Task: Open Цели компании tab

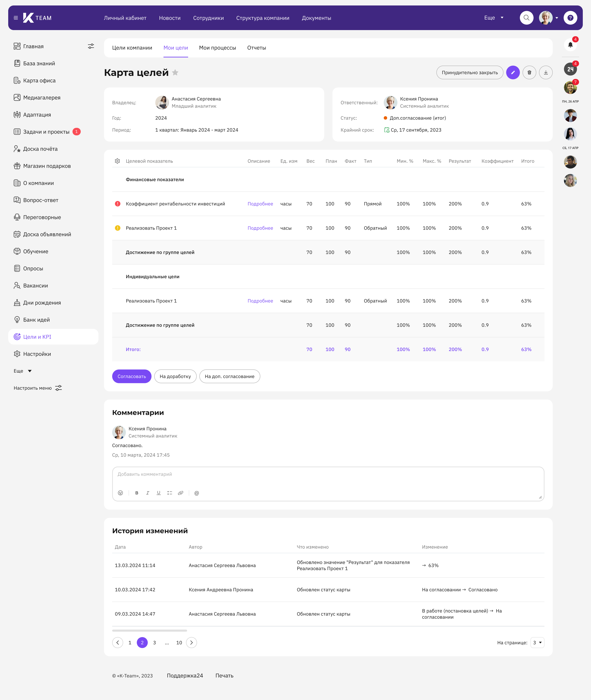Action: point(132,48)
